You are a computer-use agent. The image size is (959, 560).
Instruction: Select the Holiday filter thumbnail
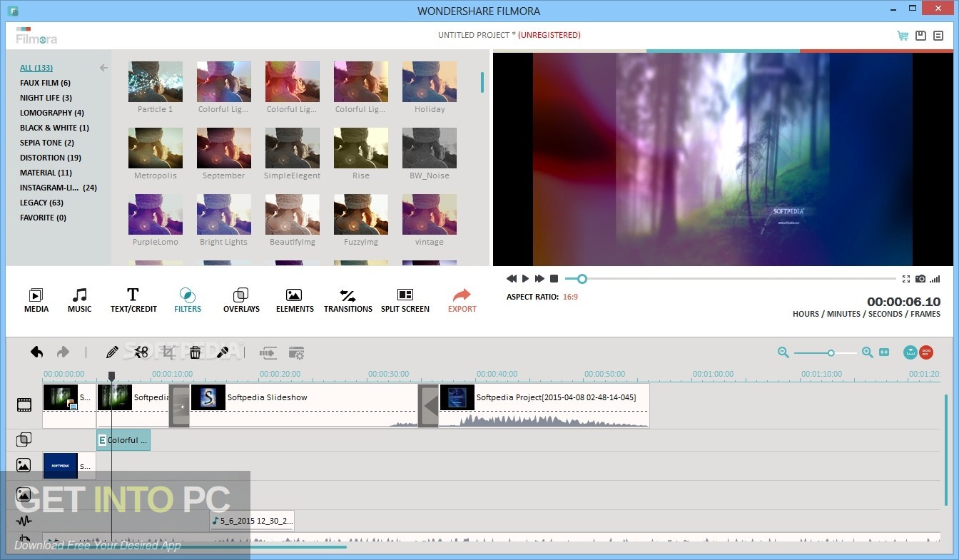pyautogui.click(x=430, y=81)
